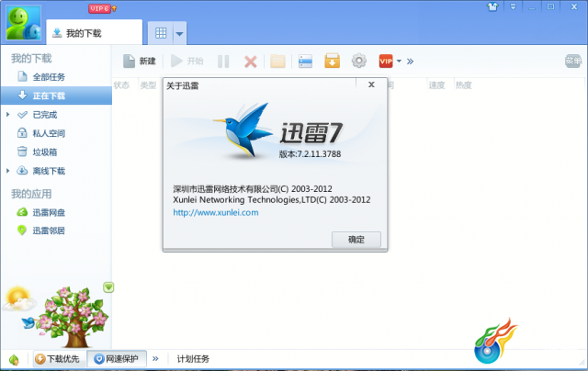This screenshot has width=588, height=371.
Task: Click the 热度 column header
Action: coord(463,85)
